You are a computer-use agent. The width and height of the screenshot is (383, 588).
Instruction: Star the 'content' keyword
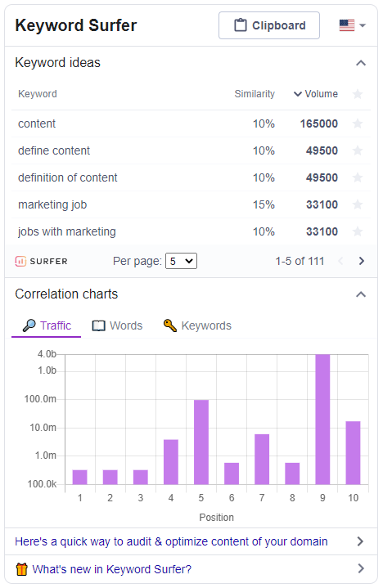[358, 123]
